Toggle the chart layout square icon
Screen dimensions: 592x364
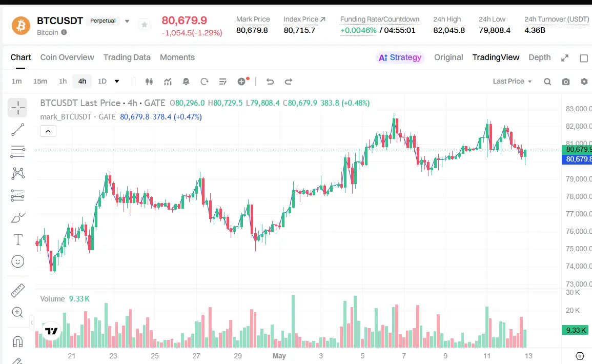[584, 58]
